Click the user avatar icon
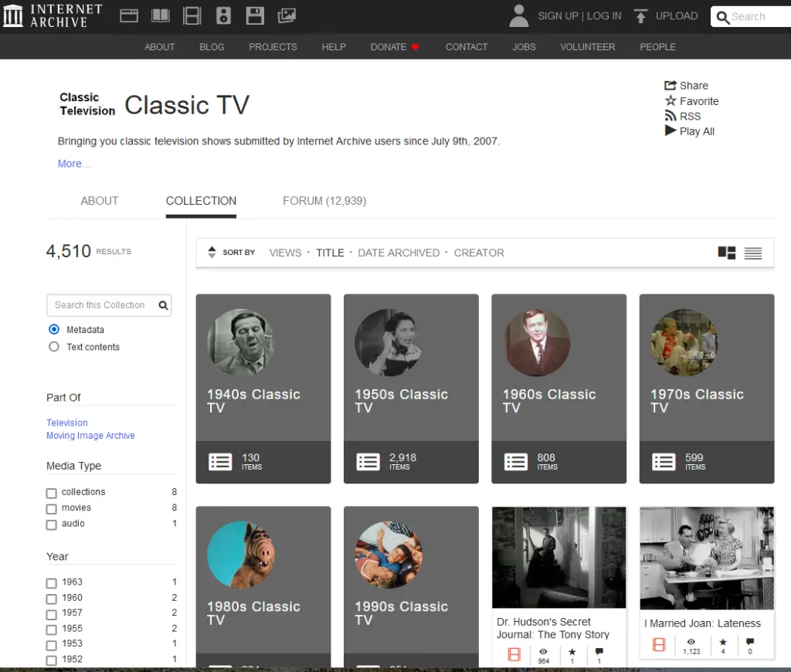Screen dimensions: 791x672 pyautogui.click(x=518, y=15)
